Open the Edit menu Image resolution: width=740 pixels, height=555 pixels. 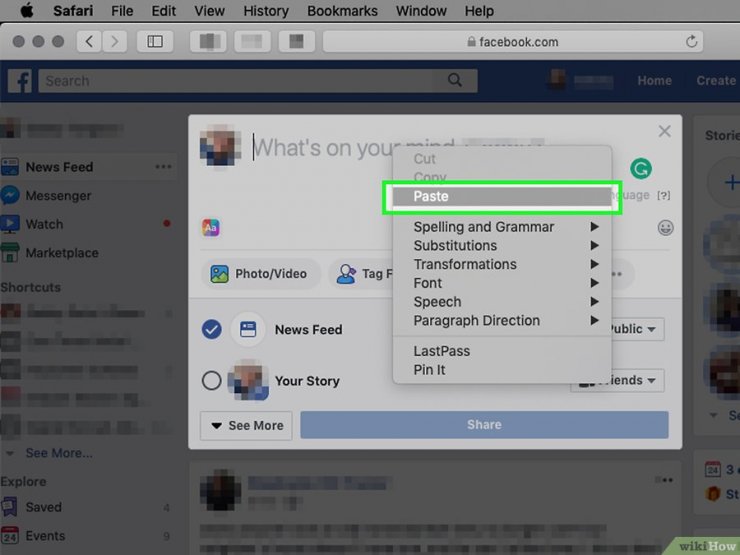(163, 10)
